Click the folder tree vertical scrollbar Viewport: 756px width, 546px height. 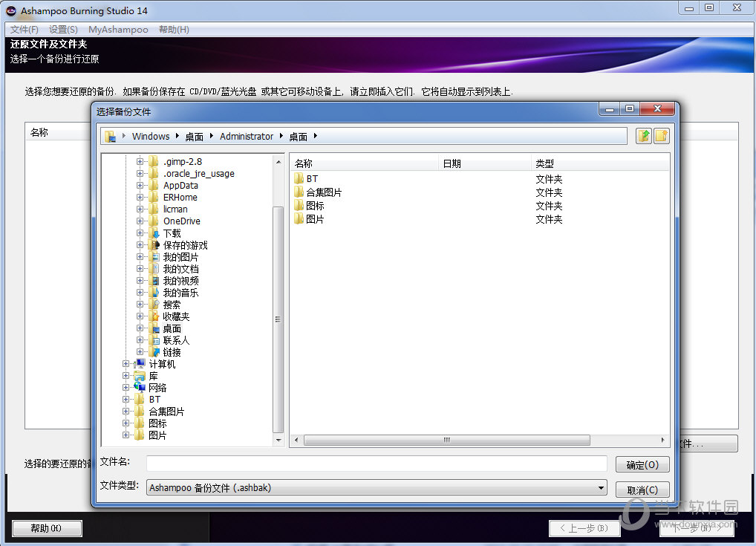278,319
